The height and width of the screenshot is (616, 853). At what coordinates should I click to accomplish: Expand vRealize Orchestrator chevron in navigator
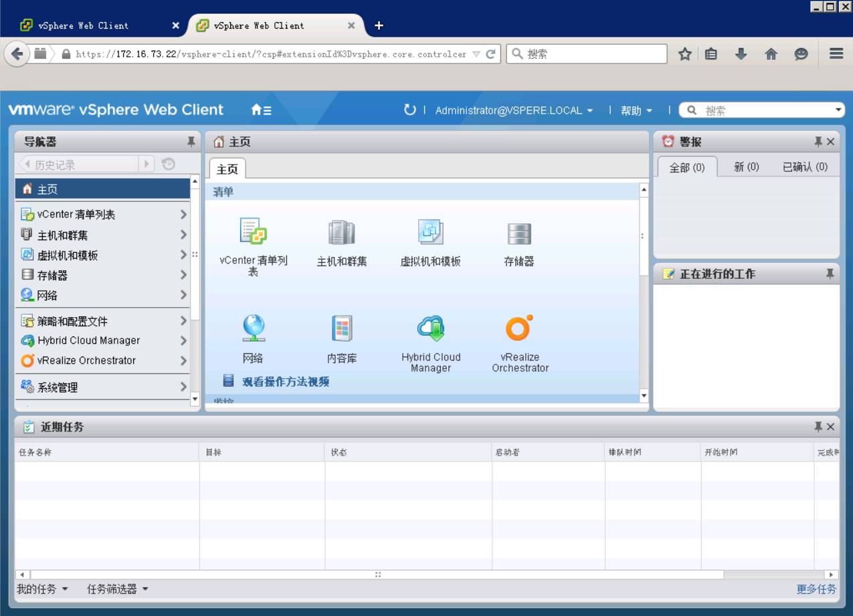(183, 361)
